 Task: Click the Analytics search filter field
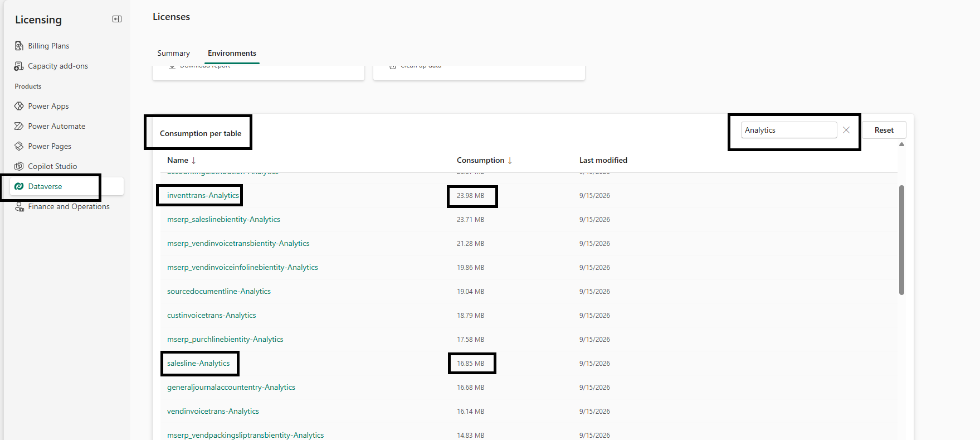(x=788, y=130)
